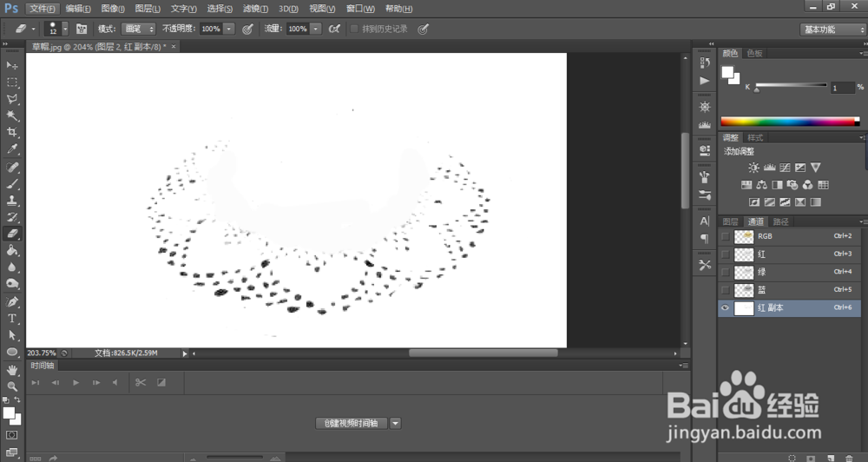Click tablet pressure for size icon
Screen dimensions: 868x462
tap(423, 29)
